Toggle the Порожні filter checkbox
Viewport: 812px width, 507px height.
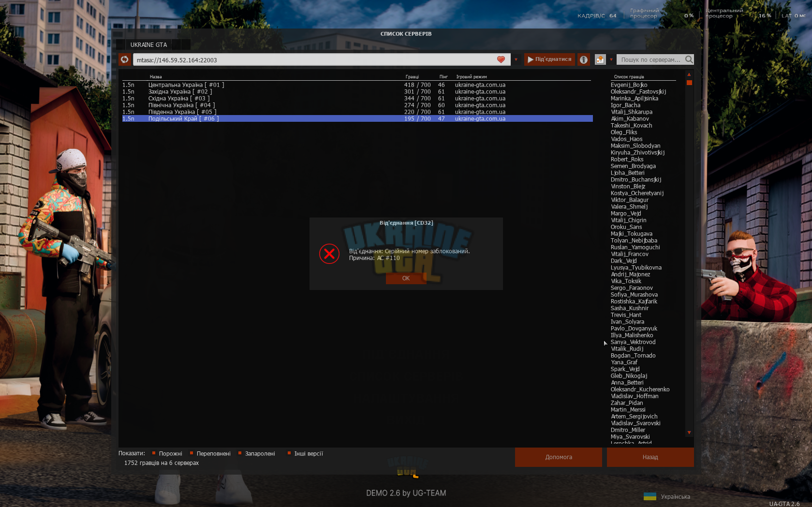[x=154, y=453]
